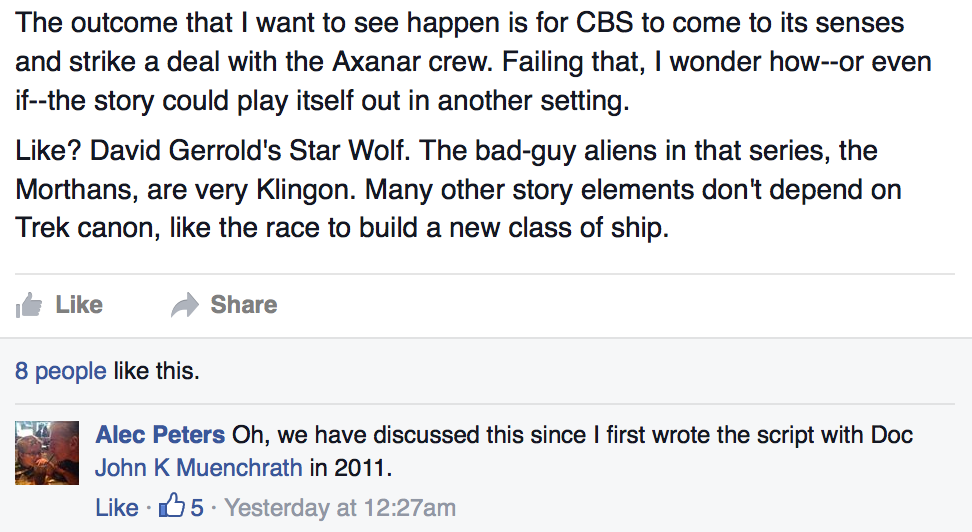Click the word Klingon in the post
Image resolution: width=972 pixels, height=532 pixels.
click(306, 190)
